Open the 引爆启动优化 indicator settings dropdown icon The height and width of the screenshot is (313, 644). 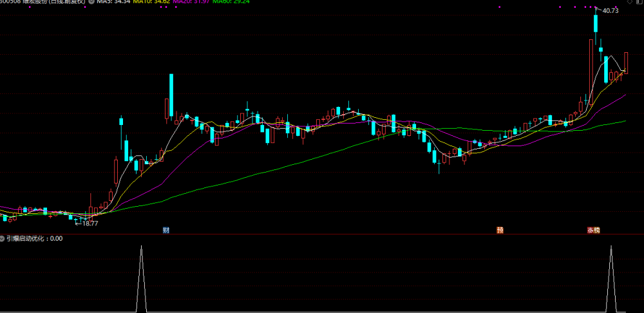[3, 238]
